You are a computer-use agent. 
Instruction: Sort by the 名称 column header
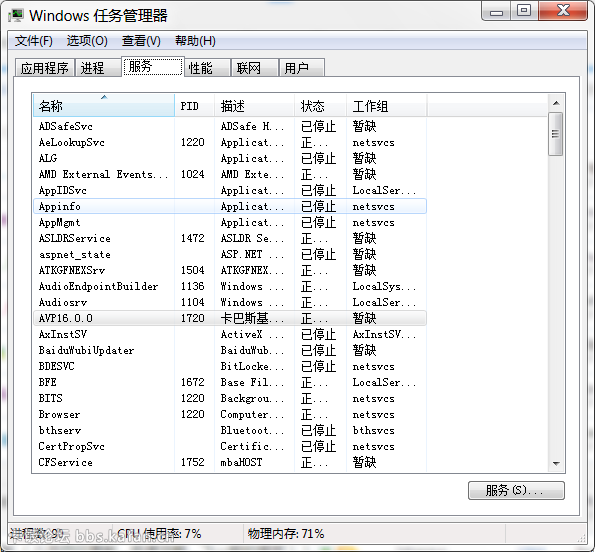[104, 105]
